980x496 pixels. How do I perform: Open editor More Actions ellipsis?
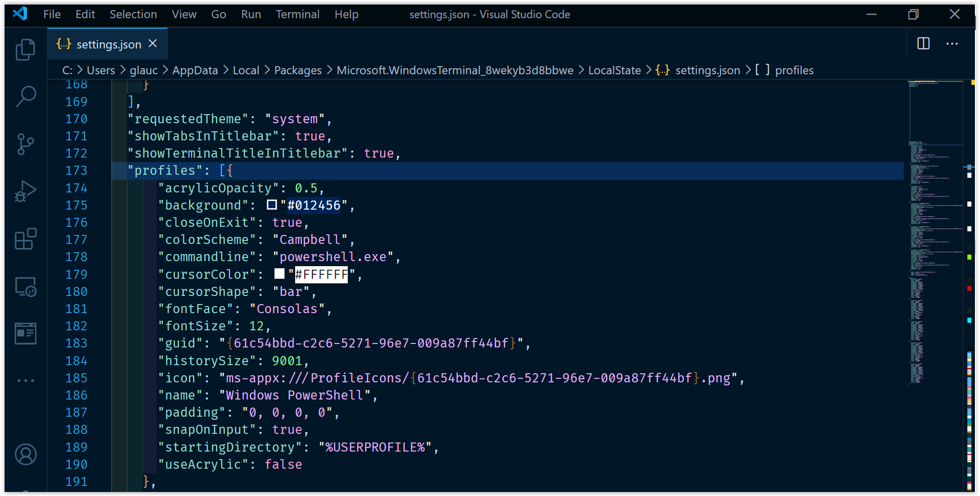952,44
